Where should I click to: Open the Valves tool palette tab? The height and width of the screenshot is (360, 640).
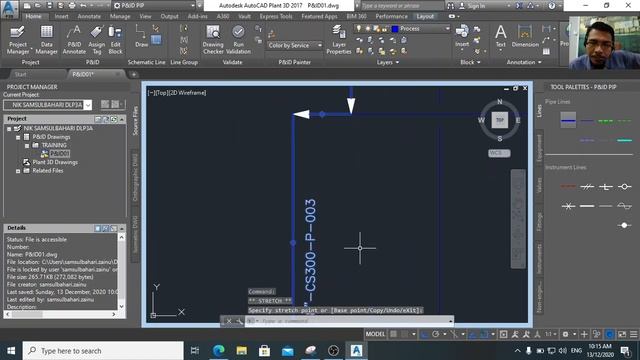pos(539,185)
